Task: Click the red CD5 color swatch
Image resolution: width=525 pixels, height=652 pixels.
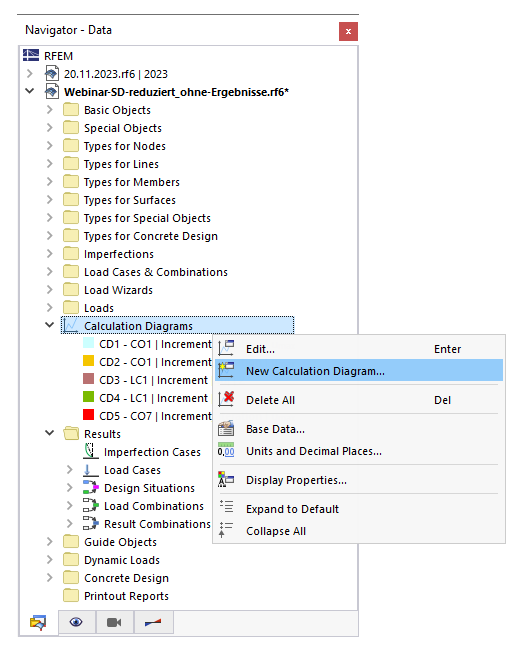Action: tap(89, 415)
